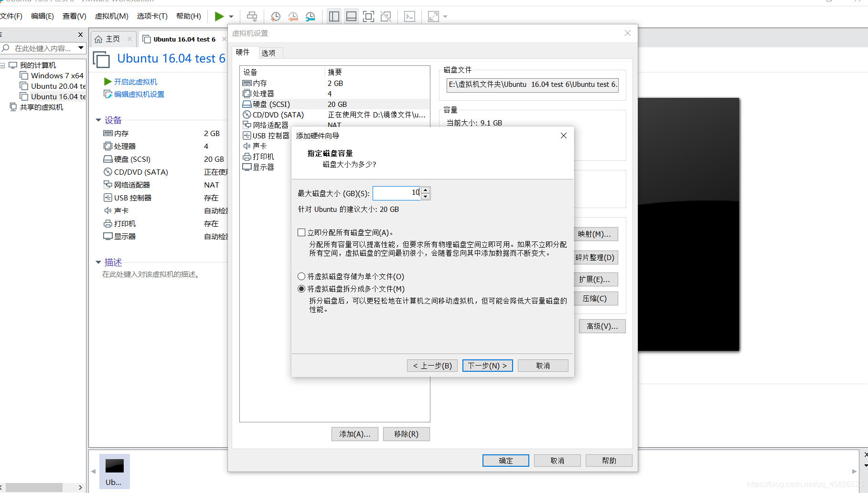The height and width of the screenshot is (493, 868).
Task: Decrease disk size with stepper down arrow
Action: coord(426,197)
